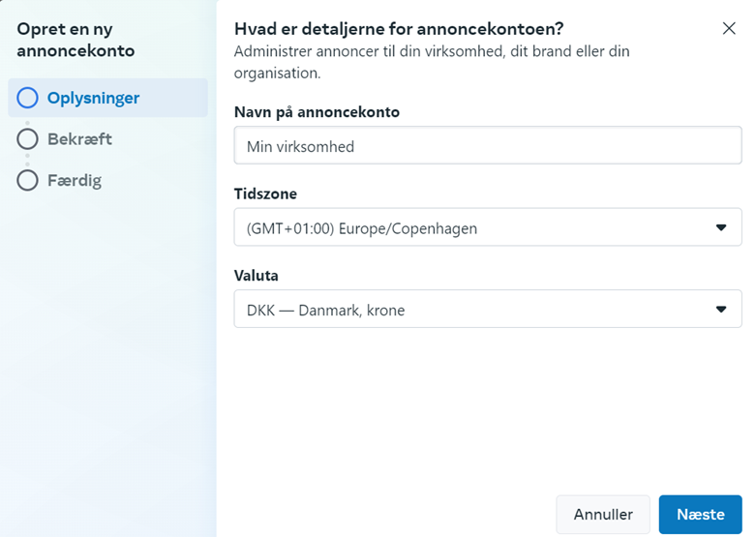Click the Bekræft step circle icon
The height and width of the screenshot is (537, 756).
click(27, 139)
